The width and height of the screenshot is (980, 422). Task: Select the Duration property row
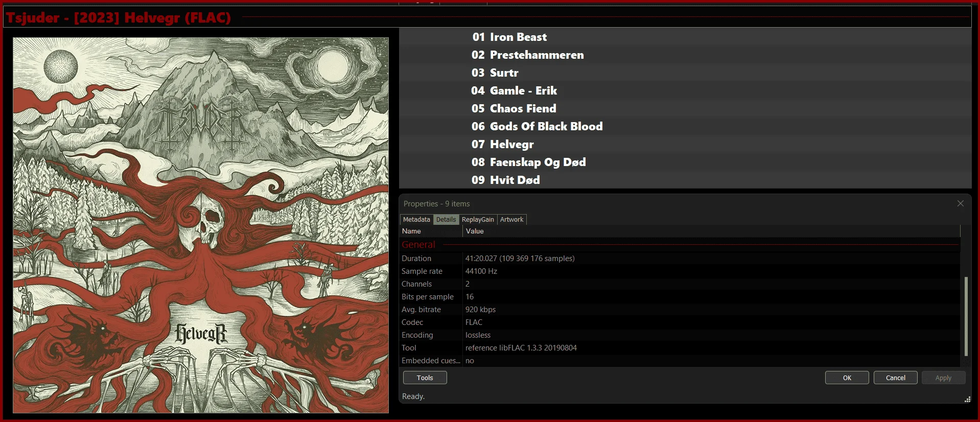click(x=680, y=259)
